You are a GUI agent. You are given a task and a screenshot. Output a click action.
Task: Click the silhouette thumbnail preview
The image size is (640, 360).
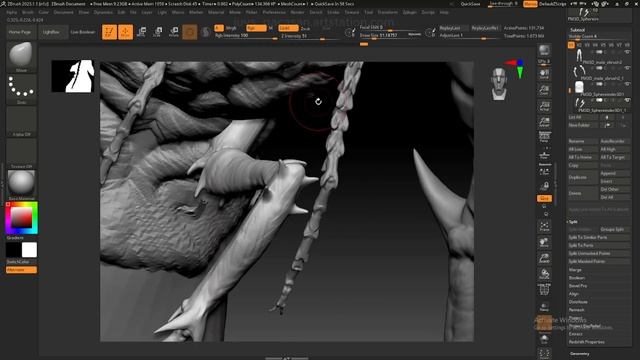coord(73,76)
